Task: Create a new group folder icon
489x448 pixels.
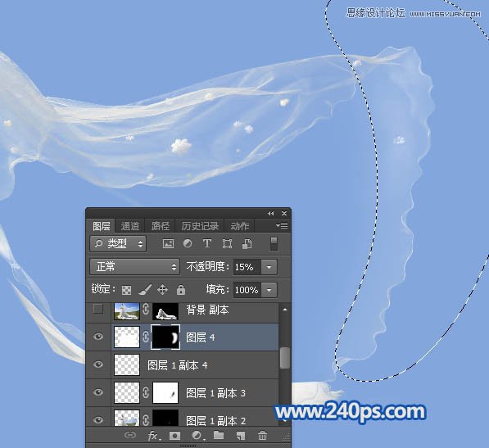Action: click(219, 435)
